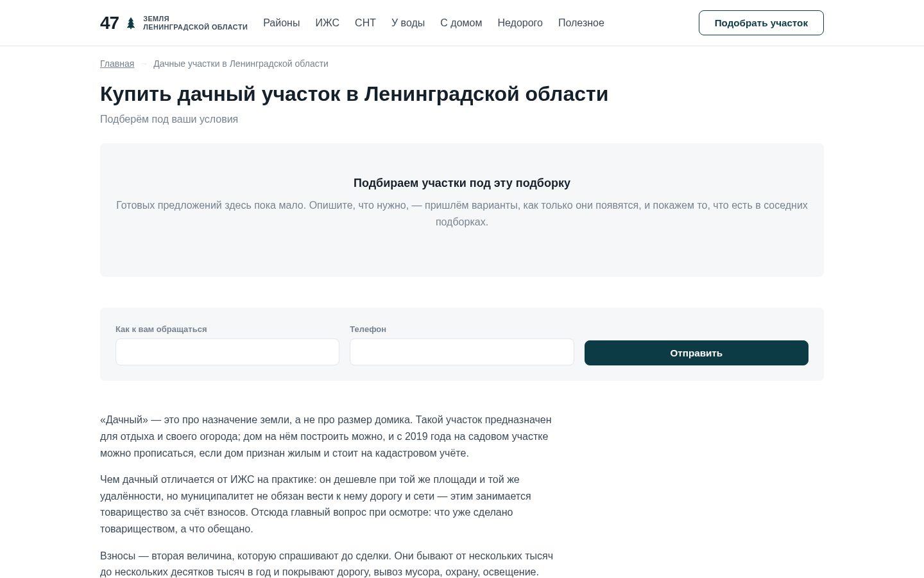Click the heading Купить дачный участок в Ленинградской области
The image size is (924, 578).
[x=354, y=94]
